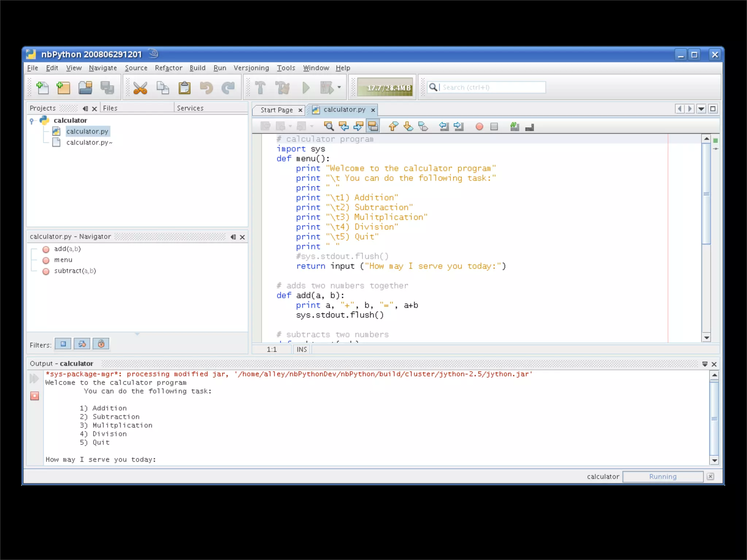This screenshot has width=747, height=560.
Task: Select the add(a,b) function in Navigator
Action: (x=67, y=249)
